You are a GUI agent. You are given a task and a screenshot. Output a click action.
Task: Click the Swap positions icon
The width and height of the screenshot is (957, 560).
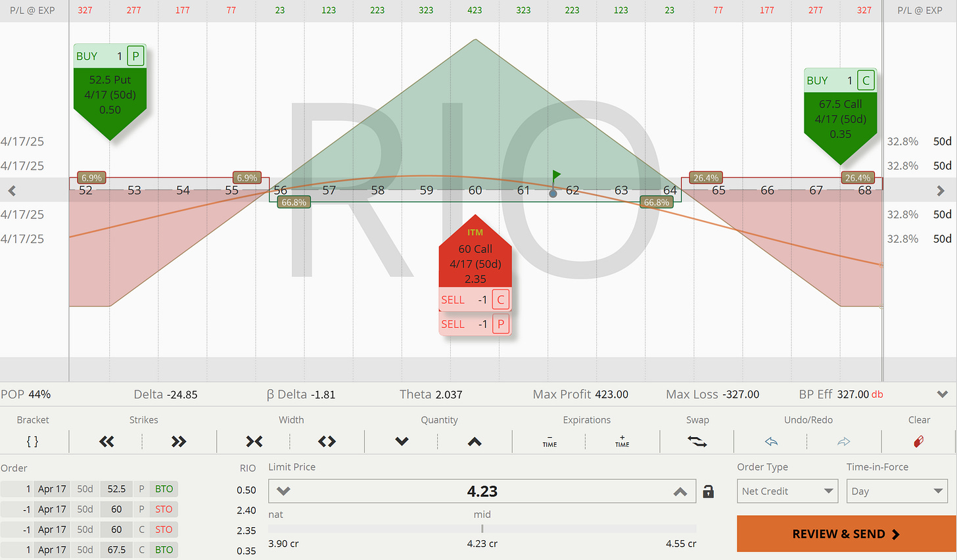[697, 442]
